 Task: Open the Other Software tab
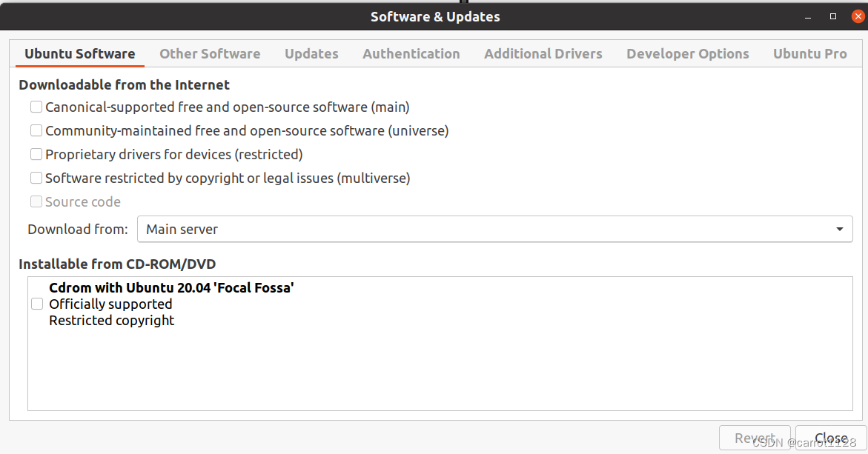coord(210,53)
